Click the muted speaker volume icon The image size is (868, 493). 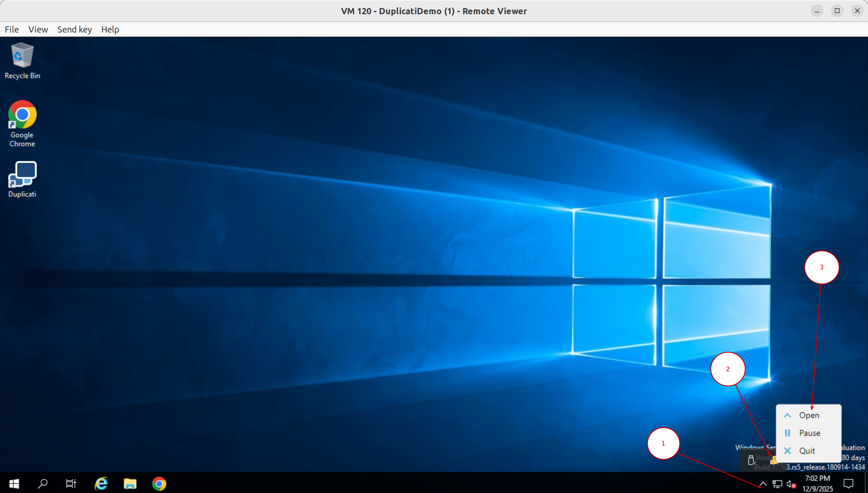(791, 484)
